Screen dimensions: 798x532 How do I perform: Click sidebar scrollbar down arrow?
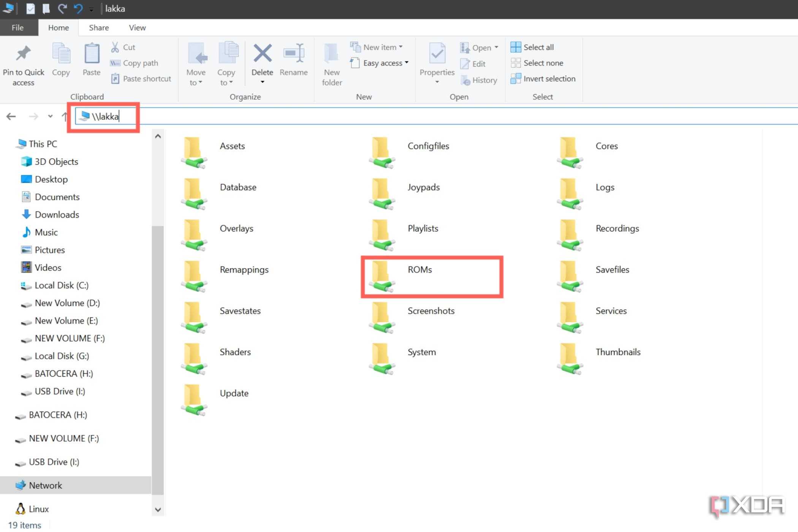(x=158, y=510)
